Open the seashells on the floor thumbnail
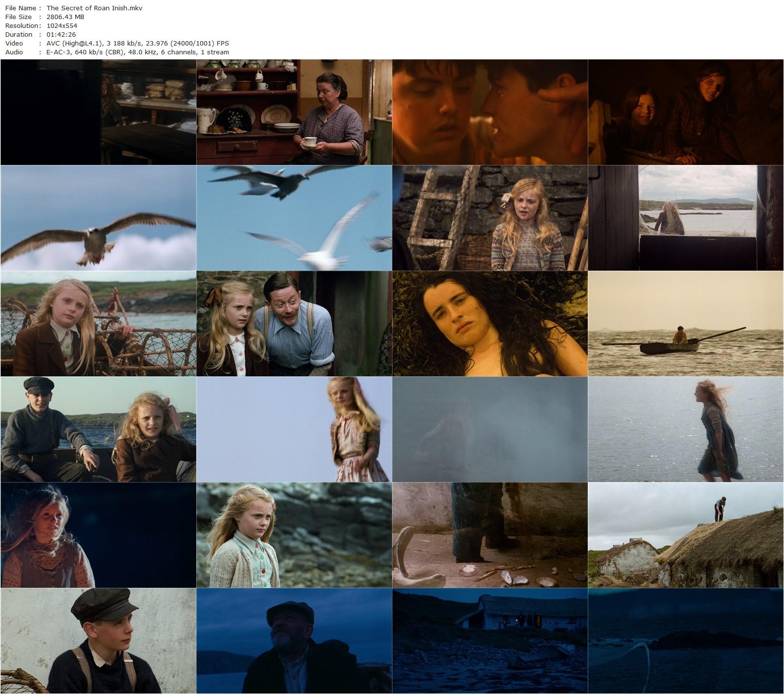 (490, 535)
